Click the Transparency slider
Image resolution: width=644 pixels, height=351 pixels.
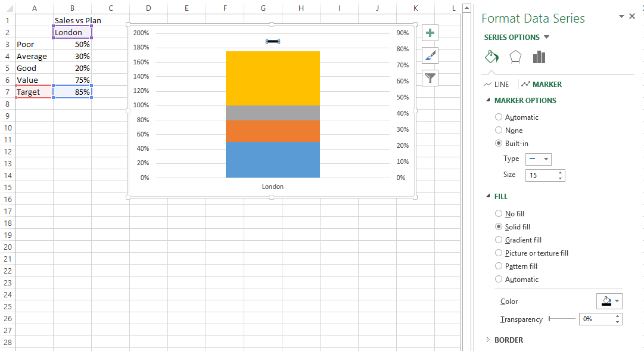[x=562, y=319]
